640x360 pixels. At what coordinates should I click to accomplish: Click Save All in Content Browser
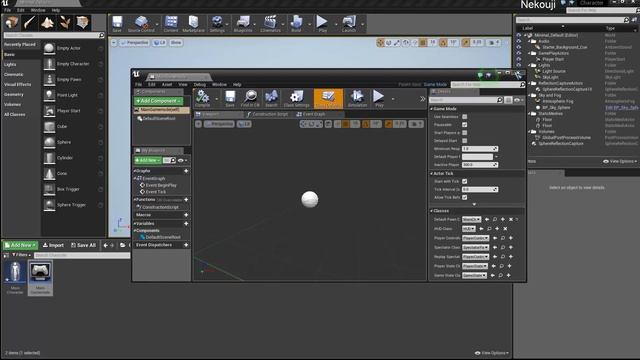point(84,245)
